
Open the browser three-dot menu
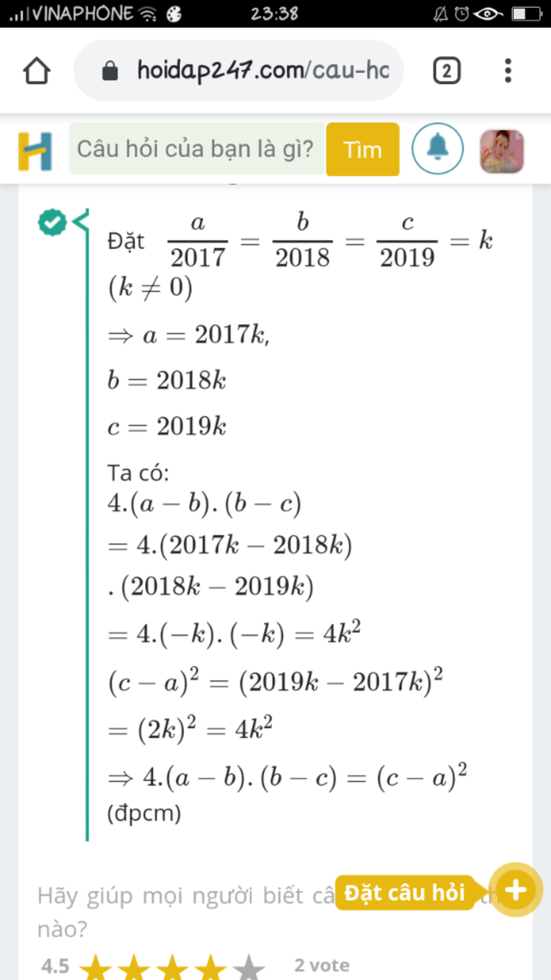click(507, 71)
